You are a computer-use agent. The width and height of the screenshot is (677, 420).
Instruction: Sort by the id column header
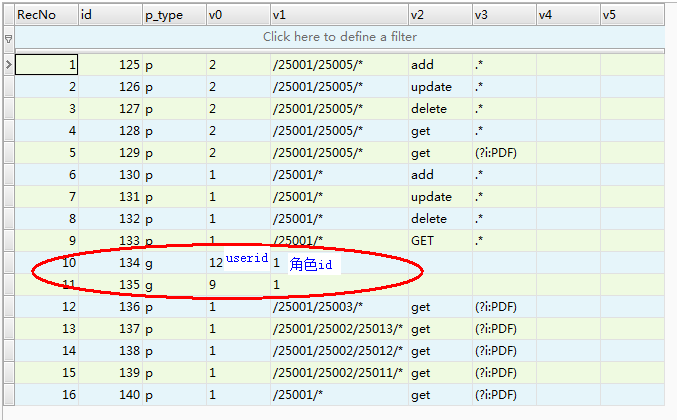[111, 15]
